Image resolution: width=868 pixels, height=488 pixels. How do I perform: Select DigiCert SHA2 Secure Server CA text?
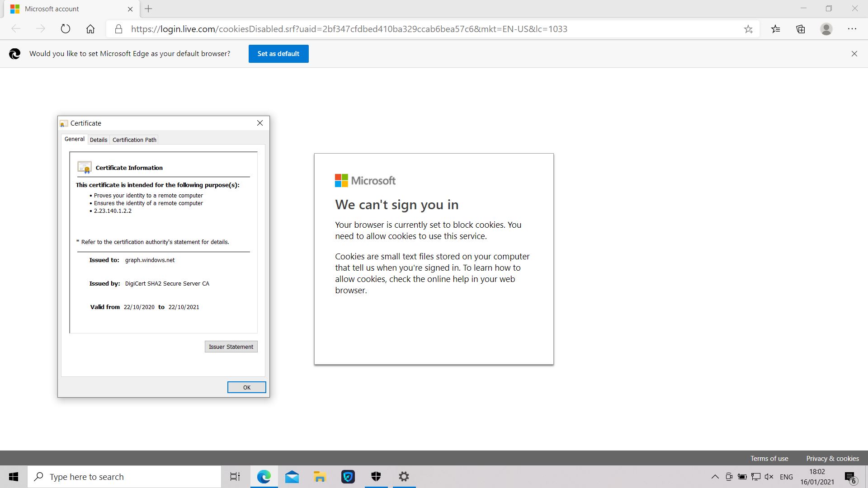click(x=167, y=284)
